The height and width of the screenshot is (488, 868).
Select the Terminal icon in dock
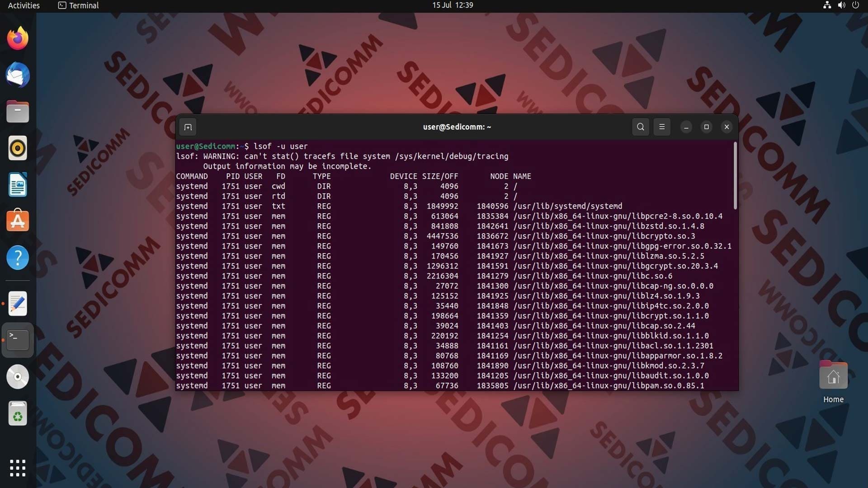[x=18, y=340]
